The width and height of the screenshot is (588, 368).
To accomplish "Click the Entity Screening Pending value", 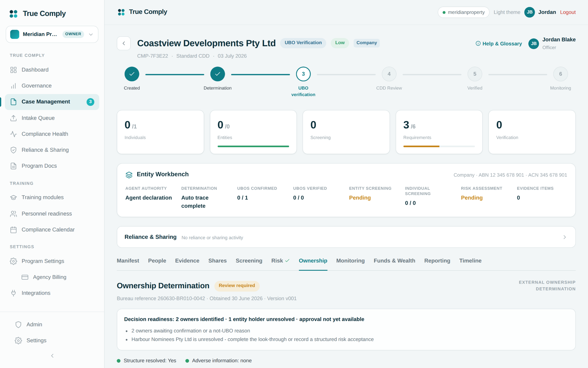I will pyautogui.click(x=360, y=198).
